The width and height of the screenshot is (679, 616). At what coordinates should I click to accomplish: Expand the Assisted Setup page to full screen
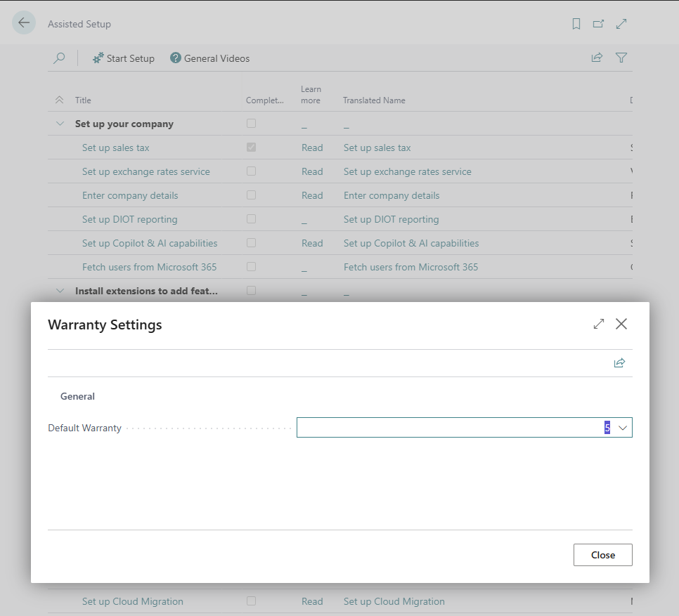pyautogui.click(x=621, y=23)
